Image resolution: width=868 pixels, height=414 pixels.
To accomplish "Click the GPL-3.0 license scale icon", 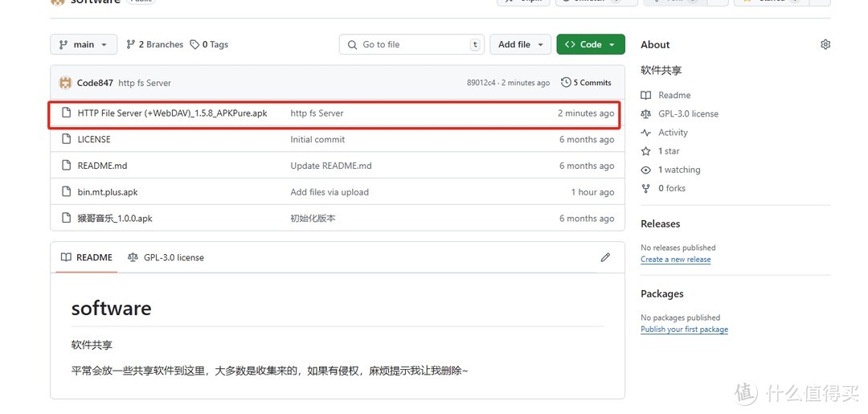I will 645,114.
